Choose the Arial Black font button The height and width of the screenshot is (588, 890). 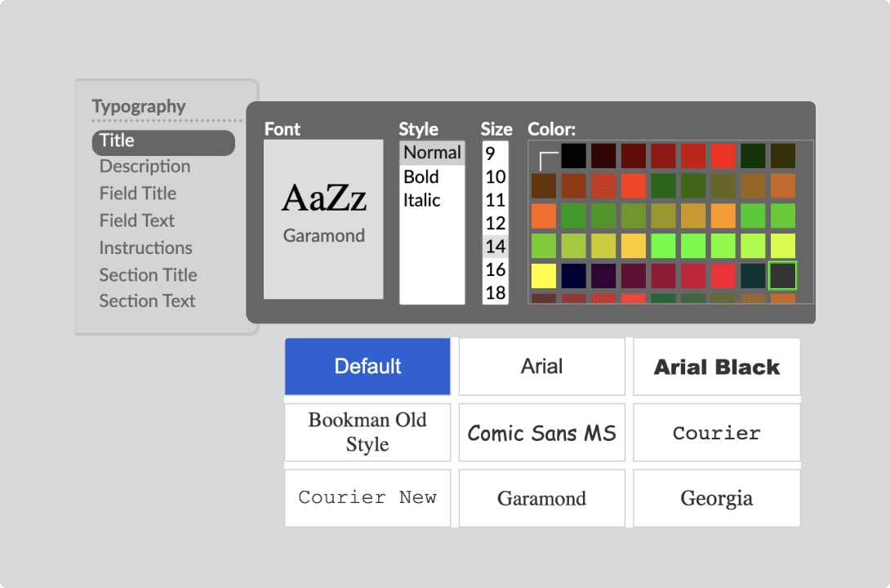(716, 367)
